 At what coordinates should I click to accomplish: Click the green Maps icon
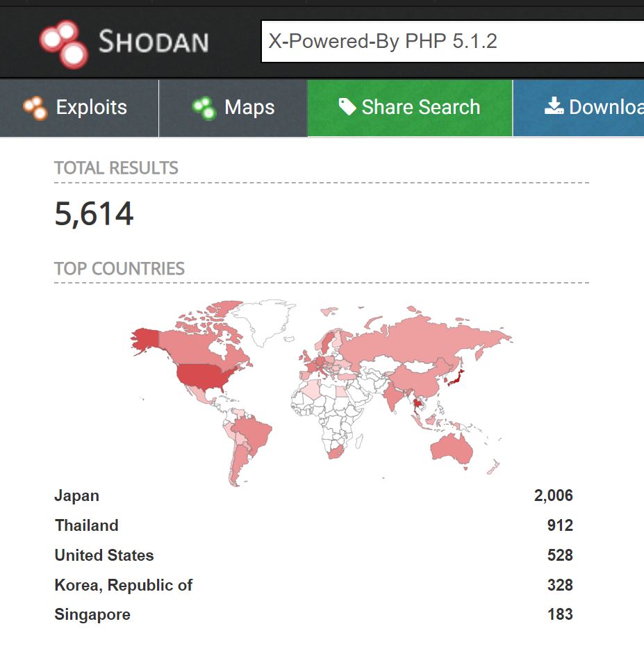[x=204, y=108]
